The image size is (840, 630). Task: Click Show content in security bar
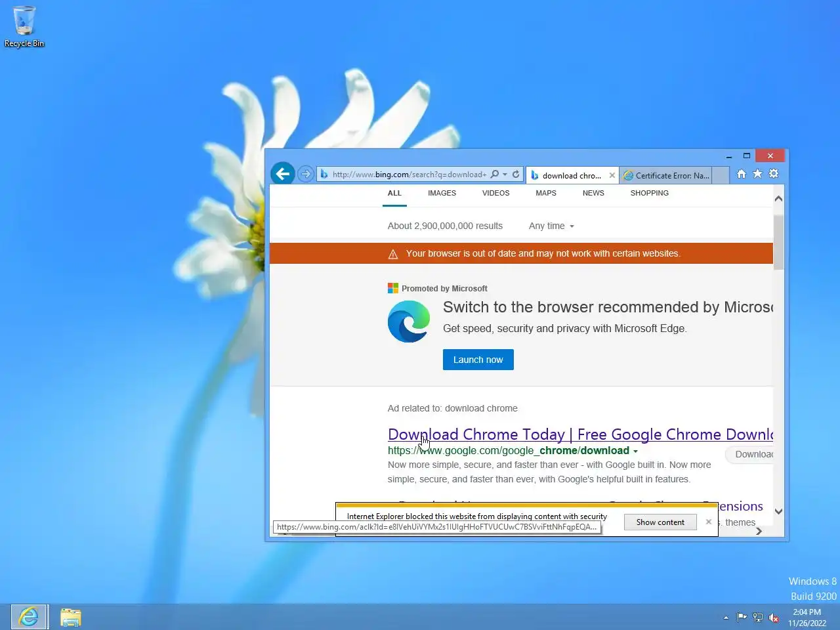click(x=660, y=522)
